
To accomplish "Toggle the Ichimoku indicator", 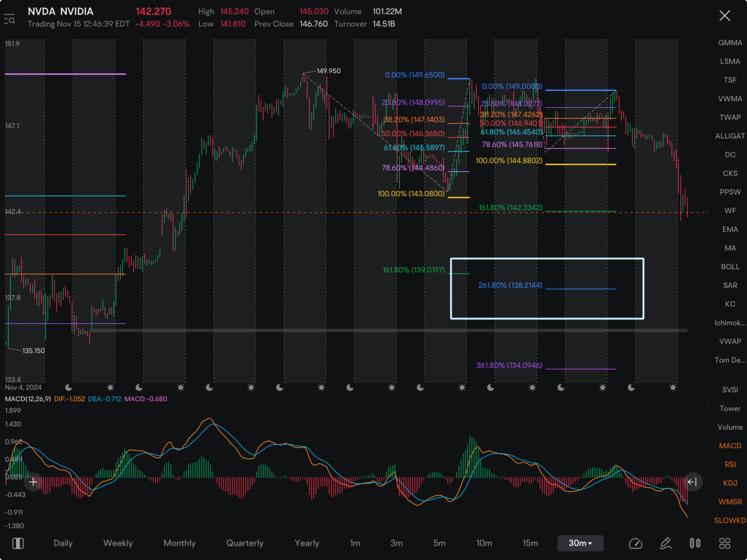I will coord(730,322).
